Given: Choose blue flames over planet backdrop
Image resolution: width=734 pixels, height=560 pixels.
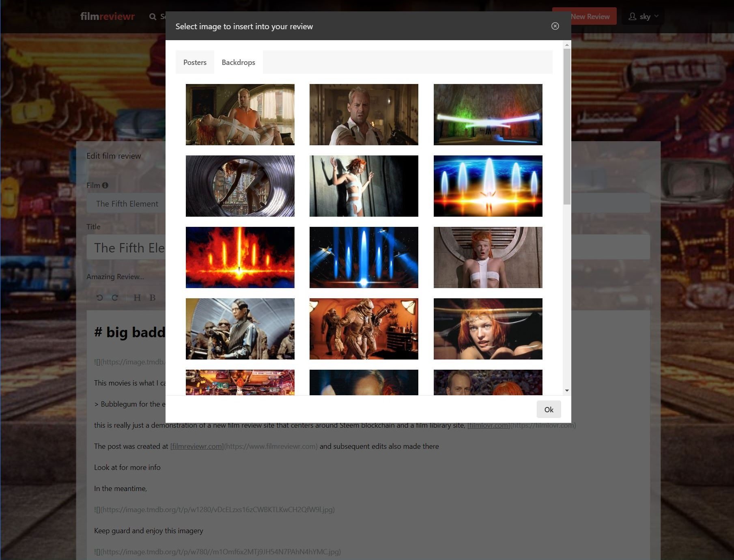Looking at the screenshot, I should [x=488, y=186].
